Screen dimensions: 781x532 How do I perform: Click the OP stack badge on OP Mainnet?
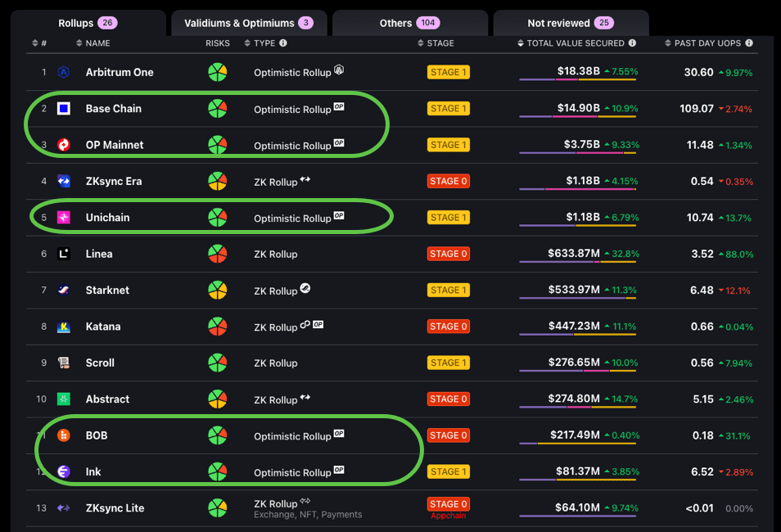(339, 142)
